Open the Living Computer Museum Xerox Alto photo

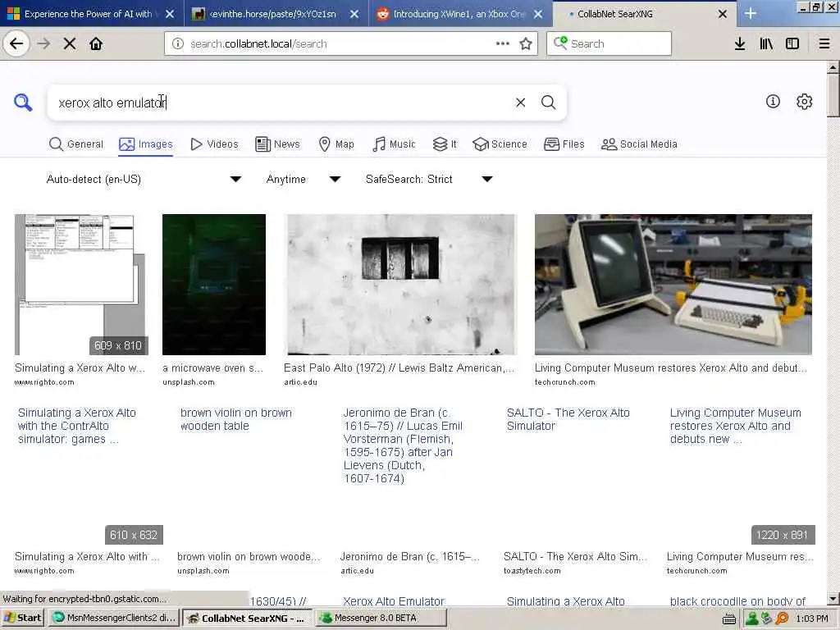pos(673,285)
